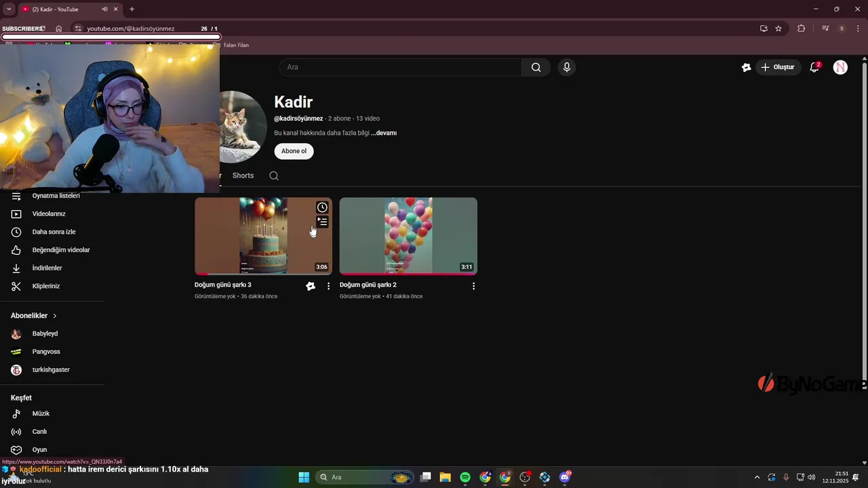Viewport: 868px width, 488px height.
Task: Click the browser home button
Action: pyautogui.click(x=59, y=28)
